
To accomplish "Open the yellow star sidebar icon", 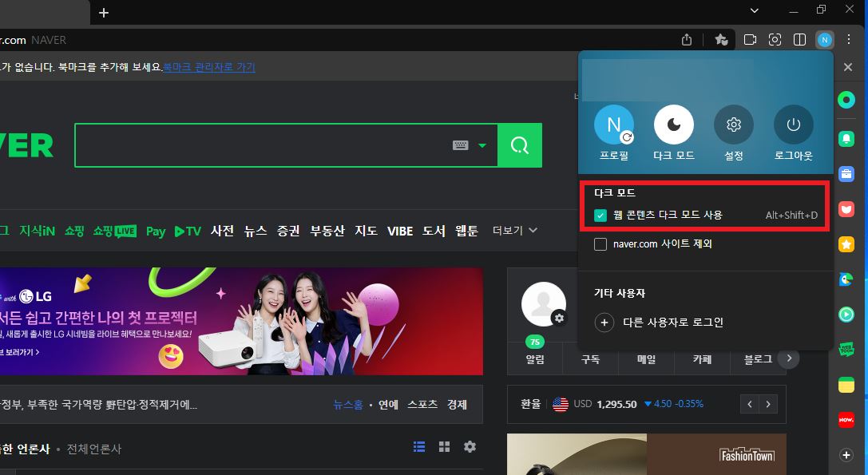I will (846, 244).
